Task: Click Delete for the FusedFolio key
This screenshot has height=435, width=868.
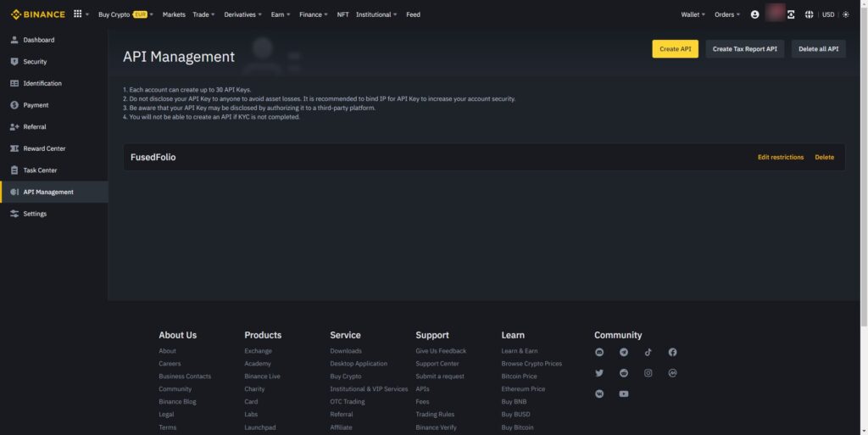Action: pos(824,157)
